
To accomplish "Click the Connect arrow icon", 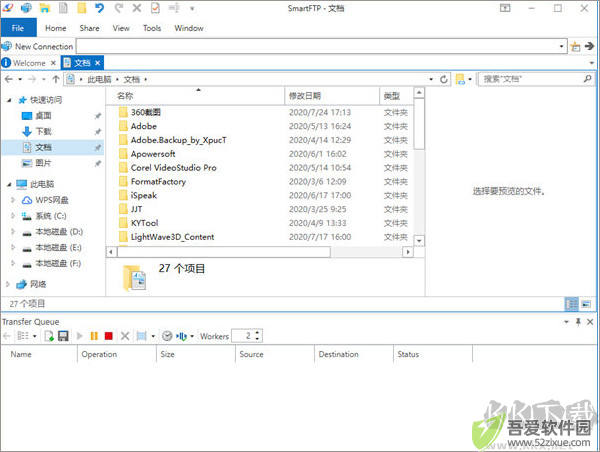I will click(x=589, y=46).
